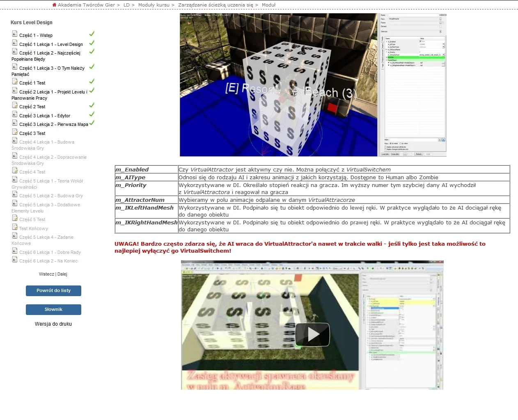This screenshot has width=518, height=420.
Task: Click the m_IKRightHandMesh table cell
Action: click(x=147, y=226)
